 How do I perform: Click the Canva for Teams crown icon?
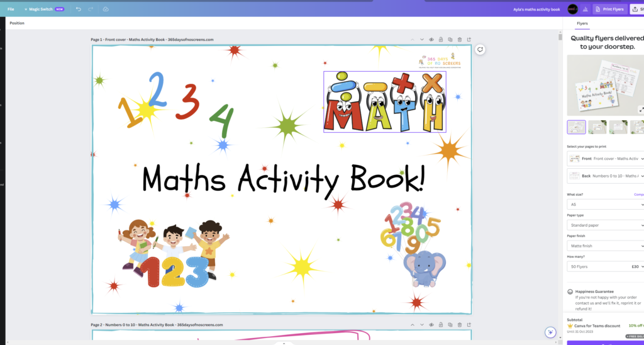[x=570, y=325]
